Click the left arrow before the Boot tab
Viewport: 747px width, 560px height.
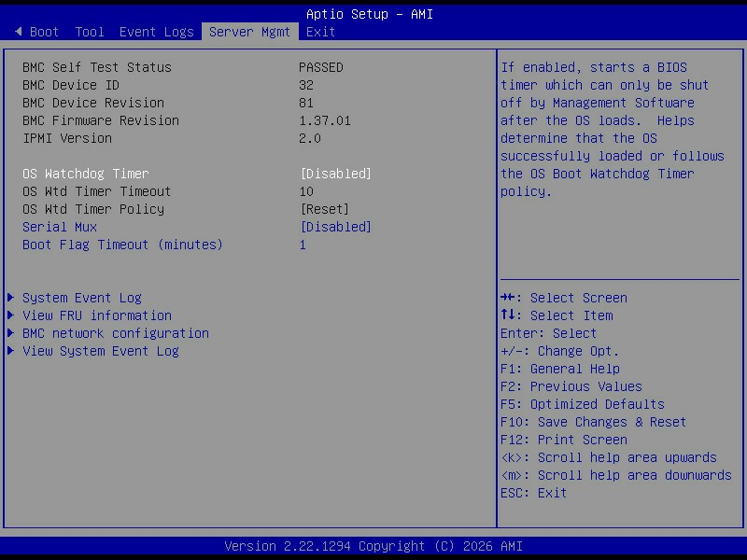pos(19,32)
